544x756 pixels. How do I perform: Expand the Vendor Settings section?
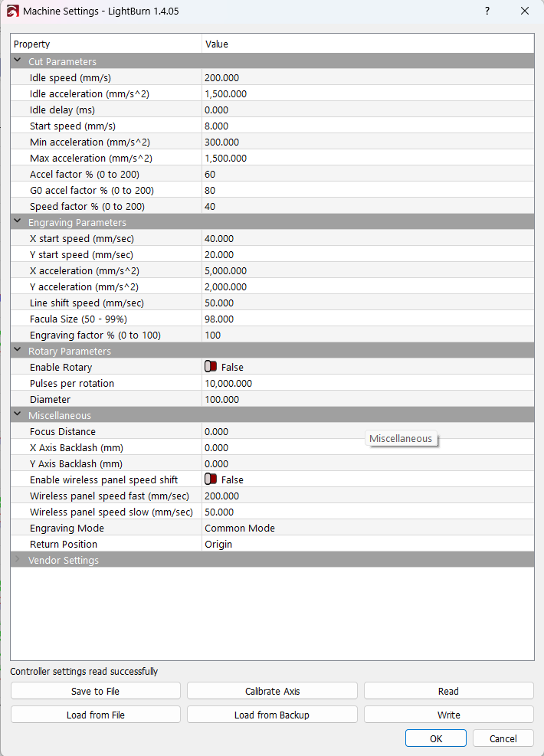coord(18,560)
